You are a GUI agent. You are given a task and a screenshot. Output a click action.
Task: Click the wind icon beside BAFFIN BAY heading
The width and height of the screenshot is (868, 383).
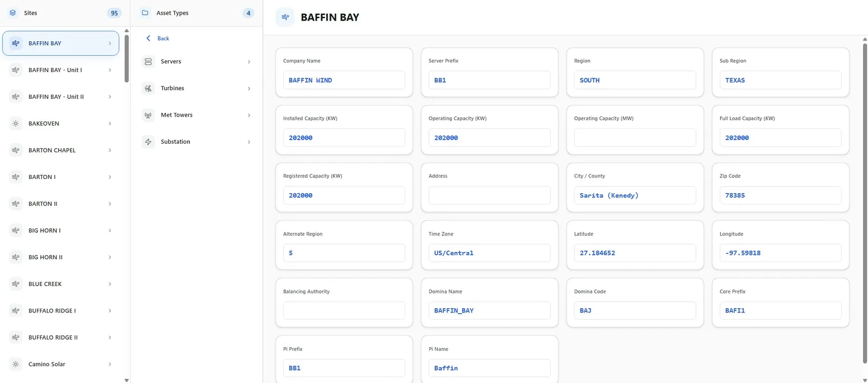click(x=285, y=17)
